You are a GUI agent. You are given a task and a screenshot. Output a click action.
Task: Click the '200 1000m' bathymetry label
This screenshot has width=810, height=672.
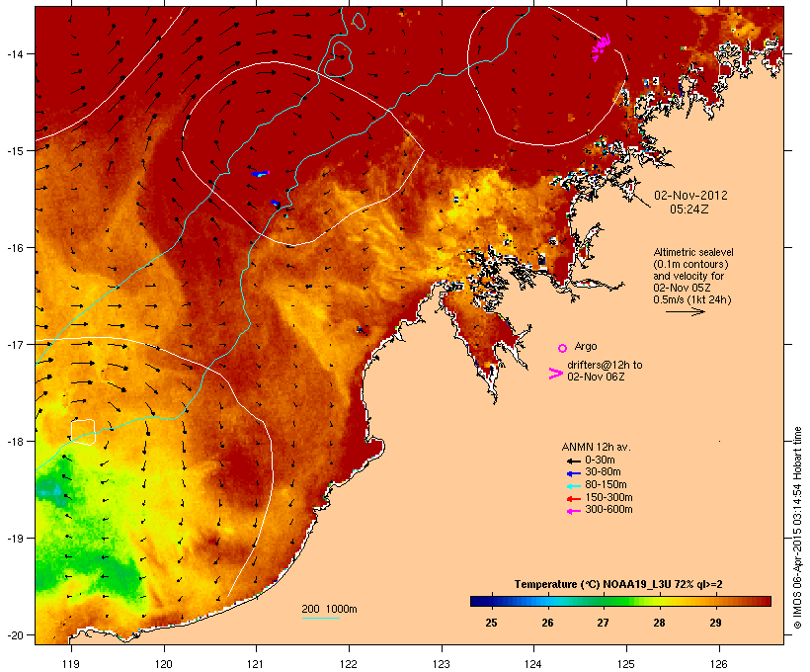point(329,609)
